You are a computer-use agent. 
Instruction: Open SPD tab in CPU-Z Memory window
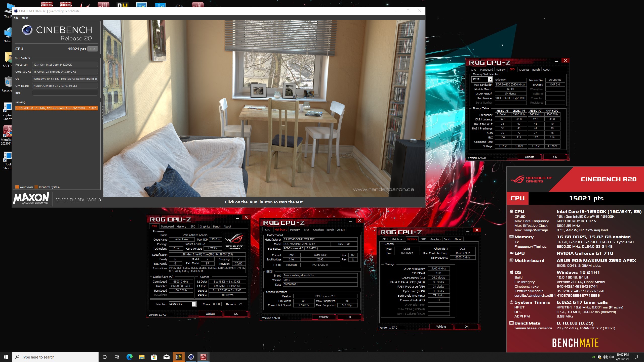tap(423, 239)
